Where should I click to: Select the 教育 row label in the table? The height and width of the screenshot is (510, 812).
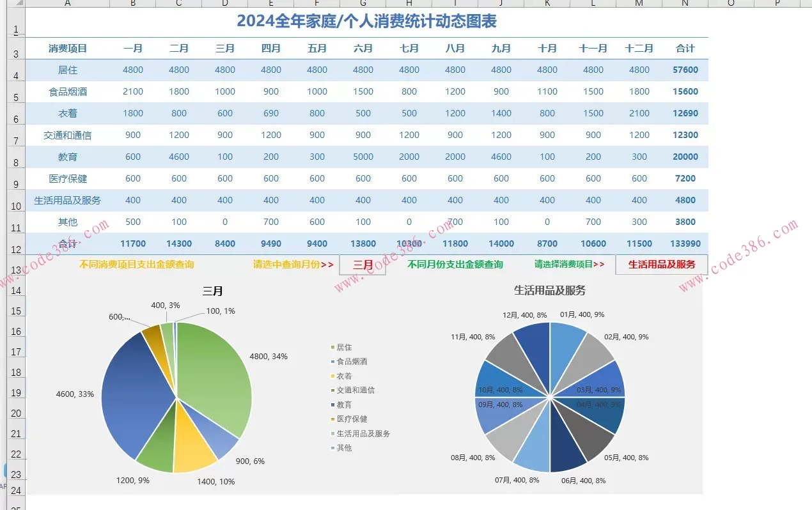[68, 157]
